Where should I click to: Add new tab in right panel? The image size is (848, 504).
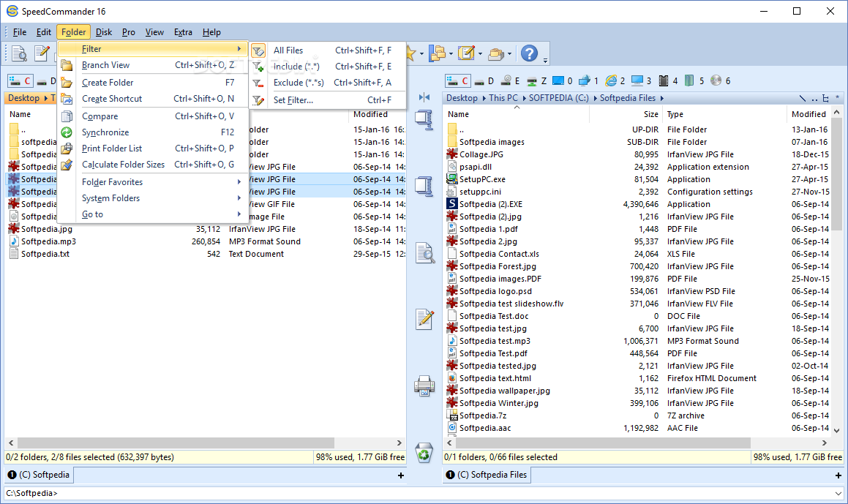[x=838, y=475]
